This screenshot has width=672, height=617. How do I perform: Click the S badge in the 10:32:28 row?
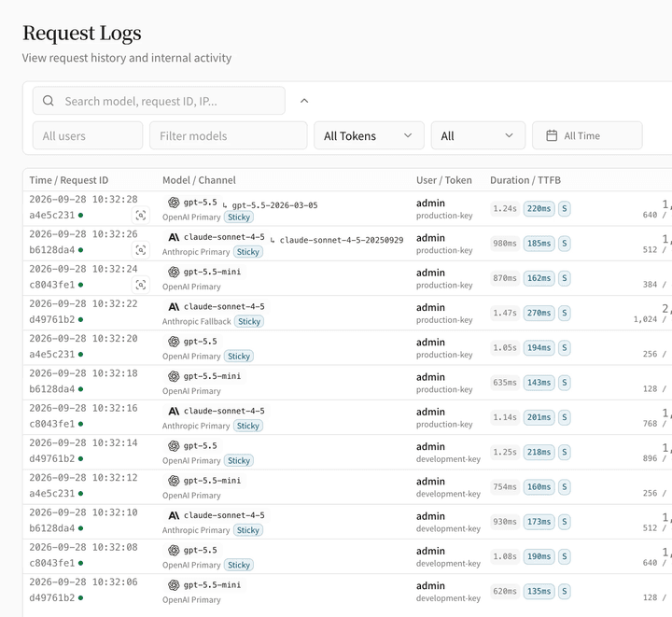click(x=565, y=209)
